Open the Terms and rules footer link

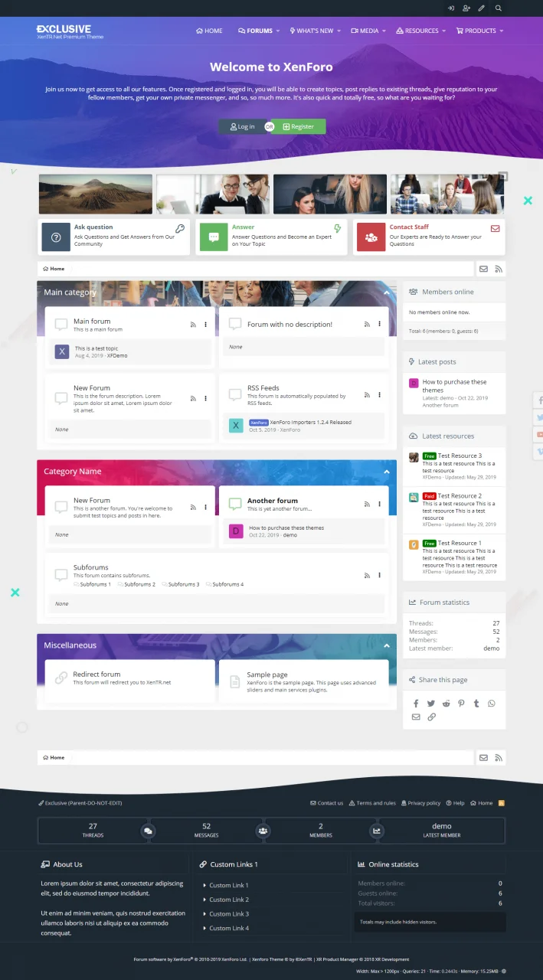point(372,803)
